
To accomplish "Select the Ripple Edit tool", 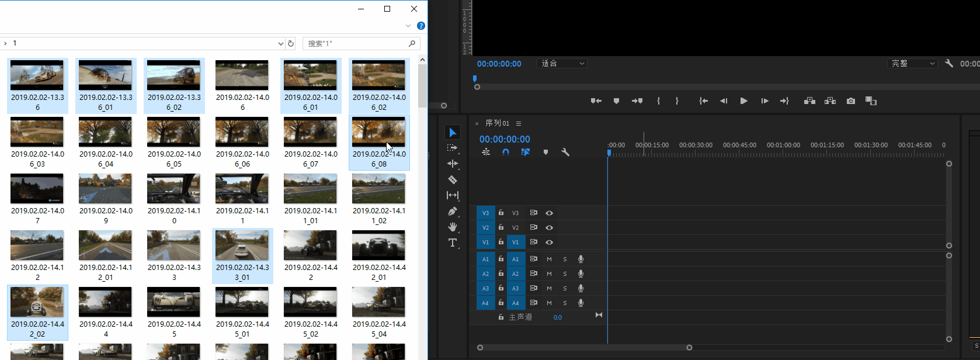I will [453, 164].
